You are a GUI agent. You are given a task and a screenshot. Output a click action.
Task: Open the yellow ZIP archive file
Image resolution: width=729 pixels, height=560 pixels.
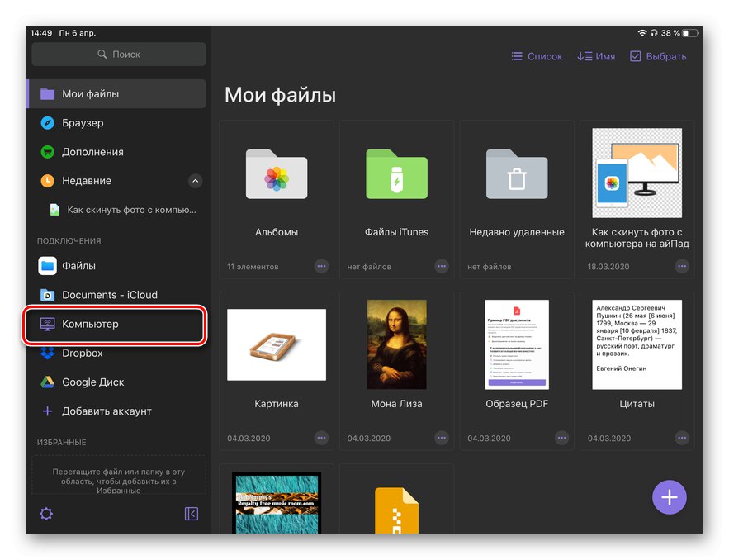coord(396,510)
